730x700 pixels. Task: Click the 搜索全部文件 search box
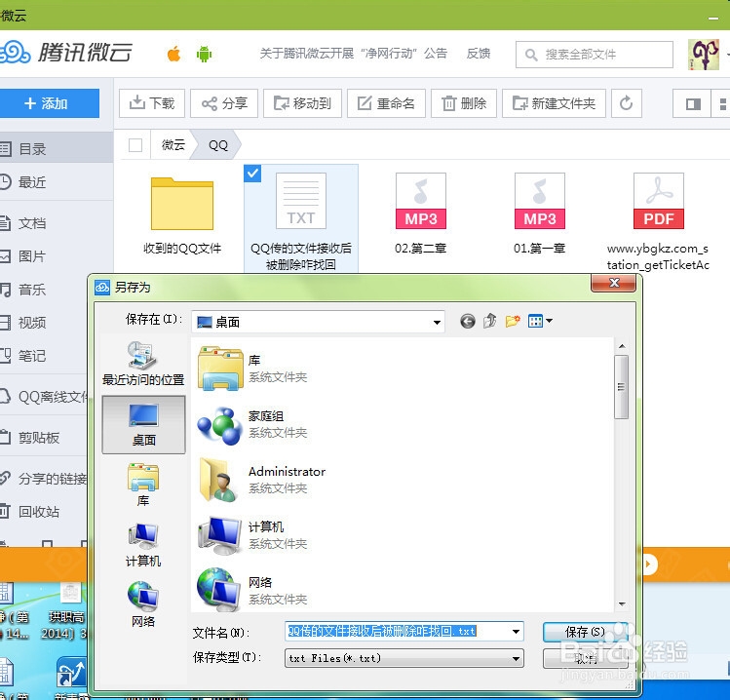click(x=595, y=55)
